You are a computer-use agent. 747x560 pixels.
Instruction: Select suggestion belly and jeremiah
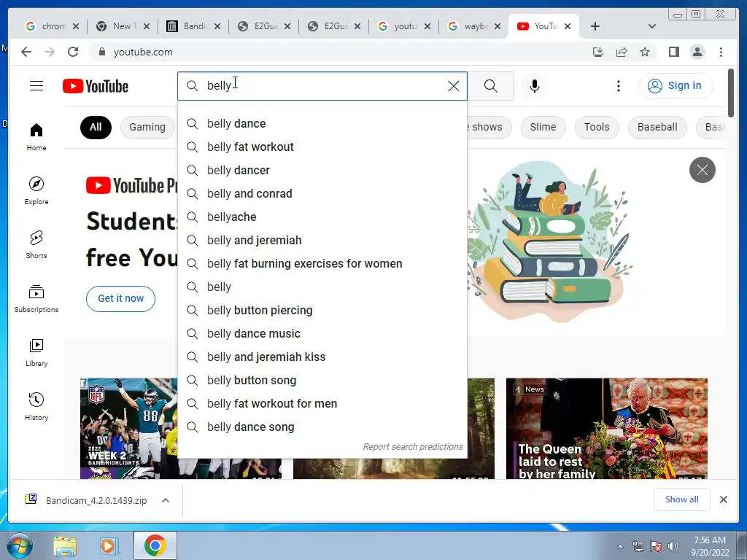322,240
